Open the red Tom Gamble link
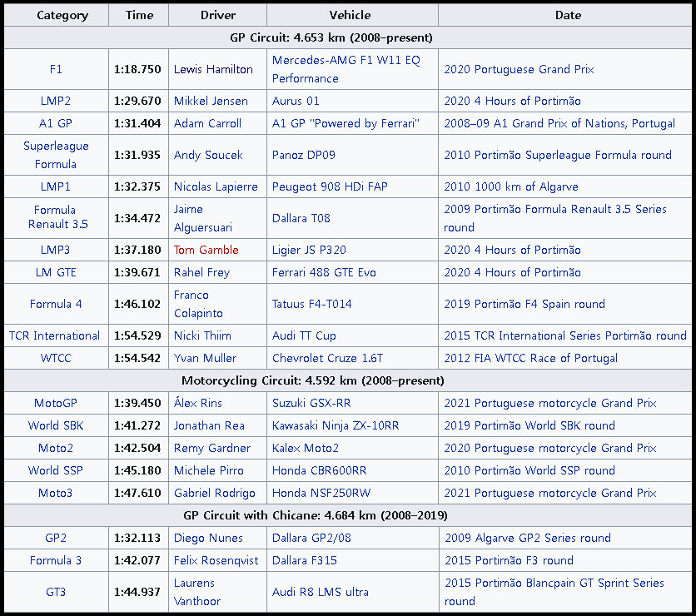This screenshot has width=696, height=616. 206,250
